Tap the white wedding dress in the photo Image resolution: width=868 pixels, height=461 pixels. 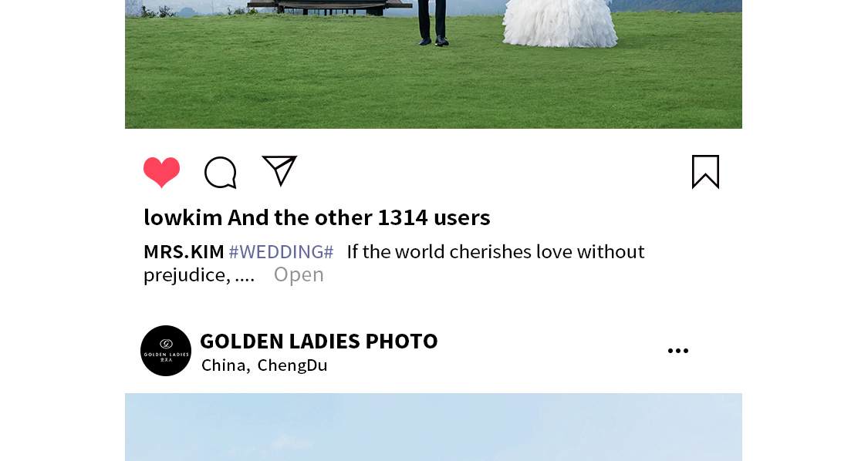(x=559, y=25)
